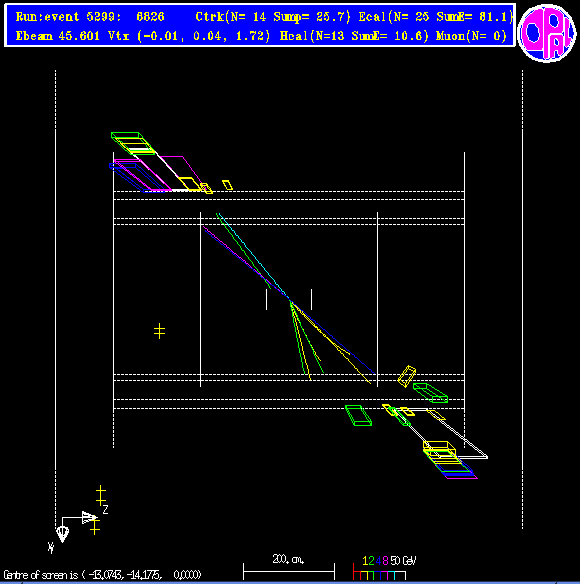Click the OPAL logo in the corner
Viewport: 580px width, 584px height.
pos(546,32)
